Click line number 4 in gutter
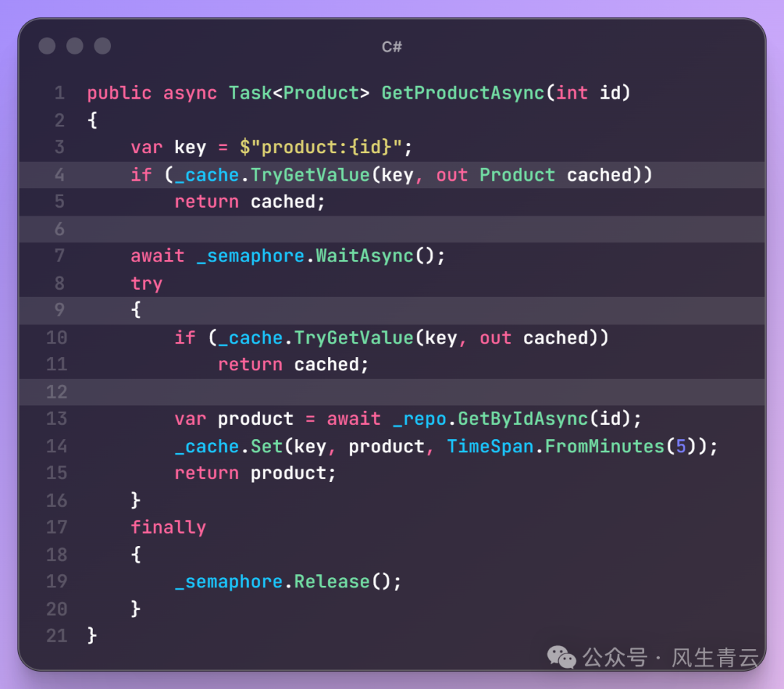This screenshot has width=784, height=689. (60, 175)
